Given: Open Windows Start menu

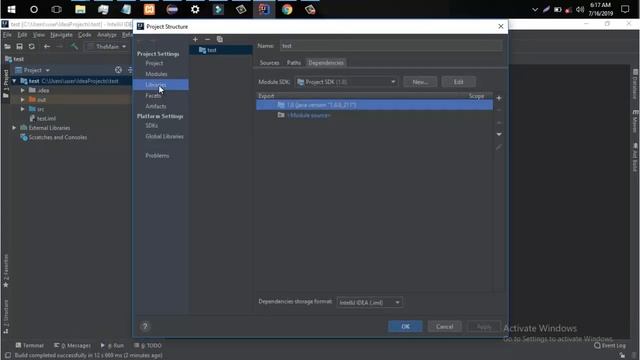Looking at the screenshot, I should click(x=11, y=9).
